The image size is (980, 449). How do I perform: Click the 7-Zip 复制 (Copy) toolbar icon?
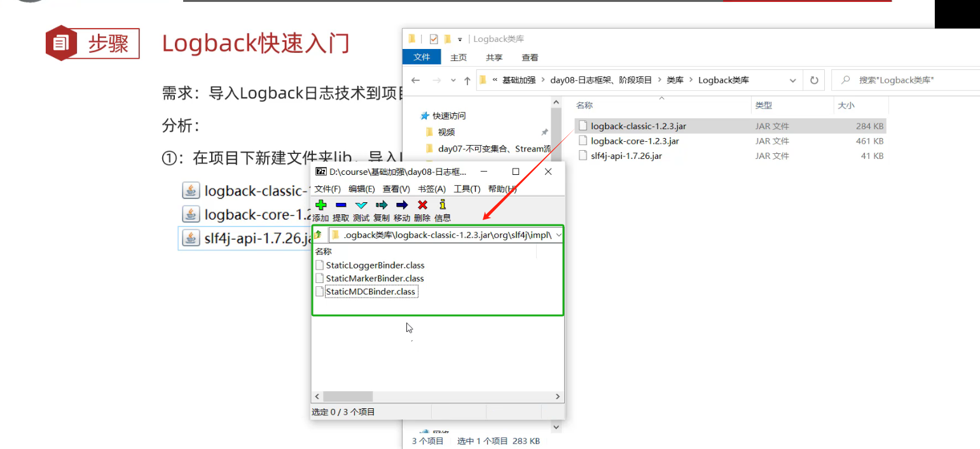pos(382,205)
